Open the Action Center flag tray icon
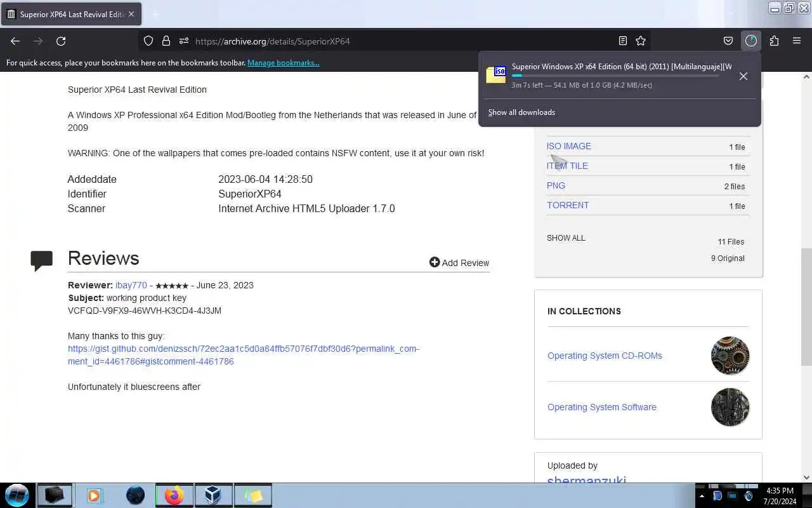The height and width of the screenshot is (508, 812). [x=717, y=496]
